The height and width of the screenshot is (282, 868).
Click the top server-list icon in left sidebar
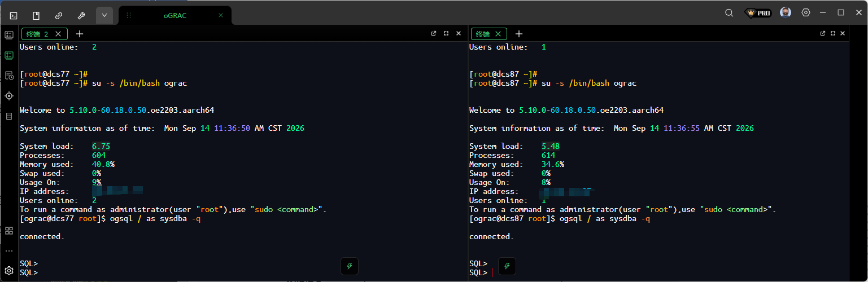(9, 35)
